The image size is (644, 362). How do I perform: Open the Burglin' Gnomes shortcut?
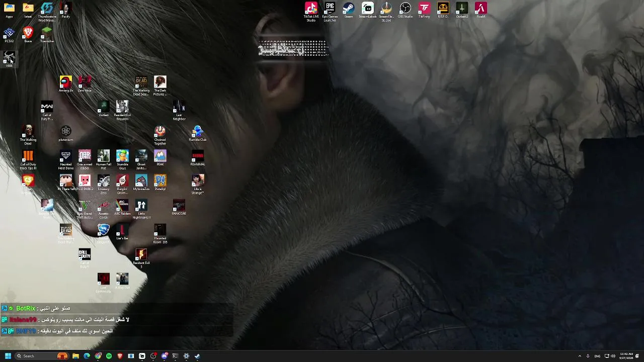tap(122, 185)
